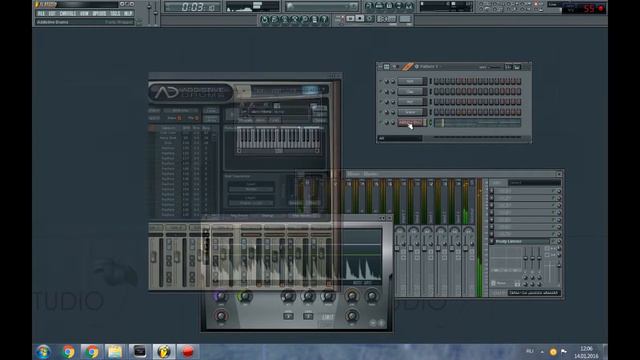Mute the Clap channel via its LED
The width and height of the screenshot is (640, 360).
point(380,91)
